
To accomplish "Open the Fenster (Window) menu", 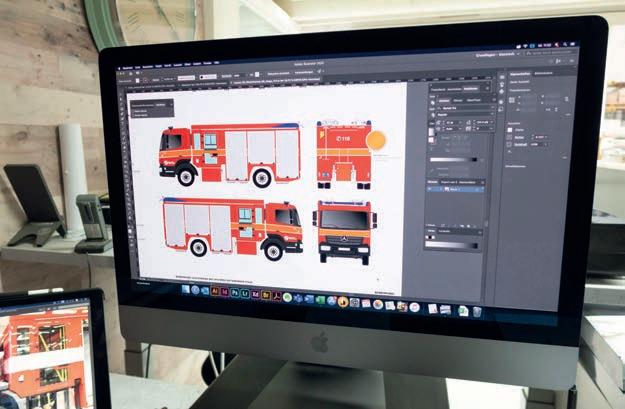I will [x=207, y=63].
